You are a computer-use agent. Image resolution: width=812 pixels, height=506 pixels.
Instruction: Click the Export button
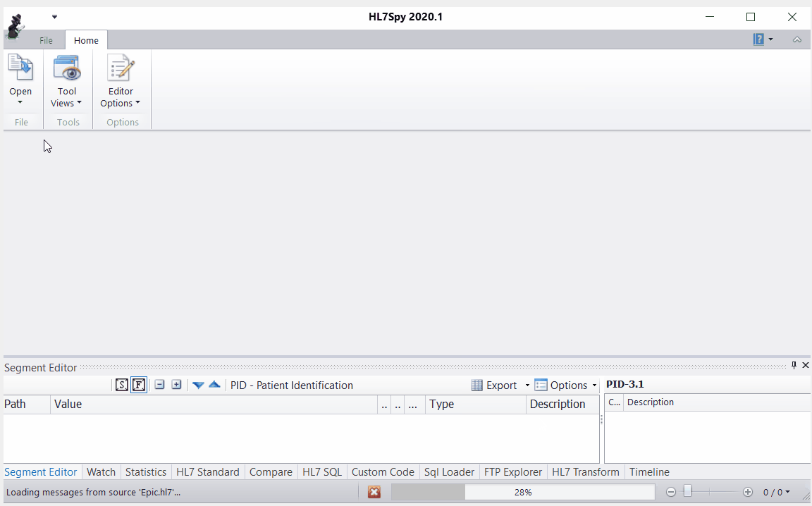(x=495, y=385)
